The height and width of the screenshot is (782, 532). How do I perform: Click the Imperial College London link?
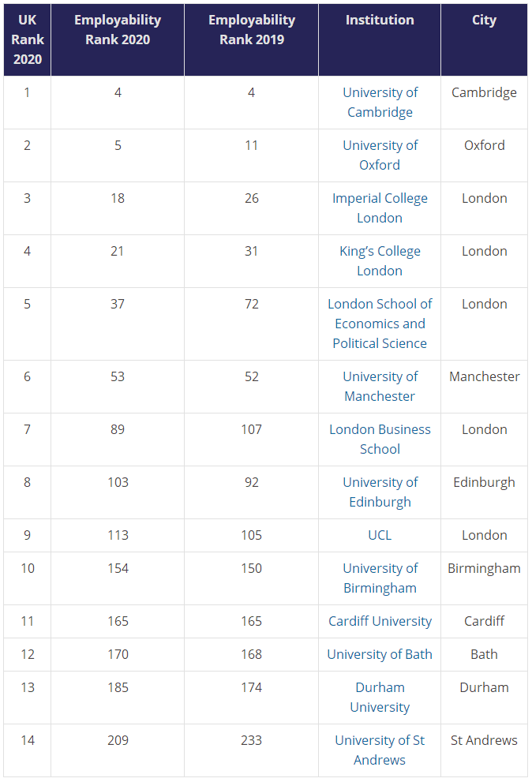tap(380, 208)
